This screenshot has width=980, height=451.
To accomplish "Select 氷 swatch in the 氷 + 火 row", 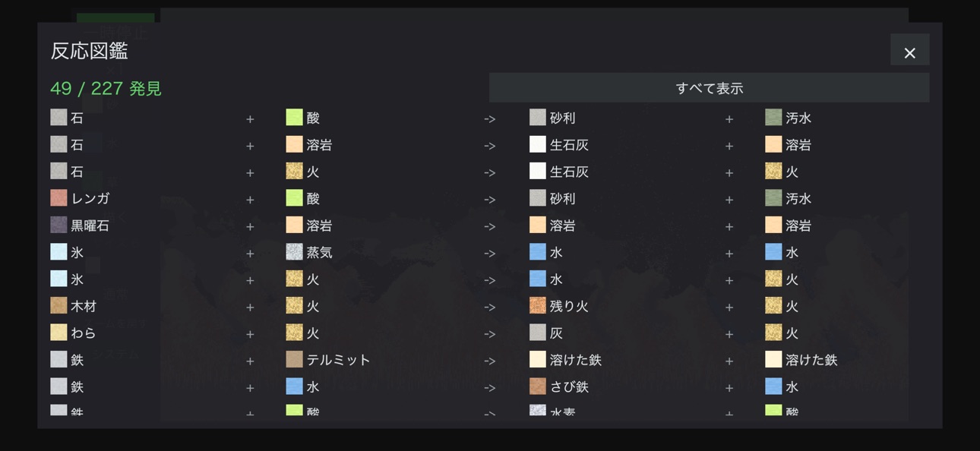I will point(58,279).
